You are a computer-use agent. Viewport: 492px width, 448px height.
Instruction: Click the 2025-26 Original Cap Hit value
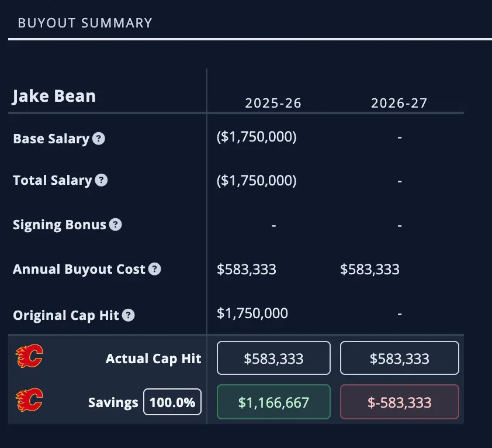tap(252, 313)
